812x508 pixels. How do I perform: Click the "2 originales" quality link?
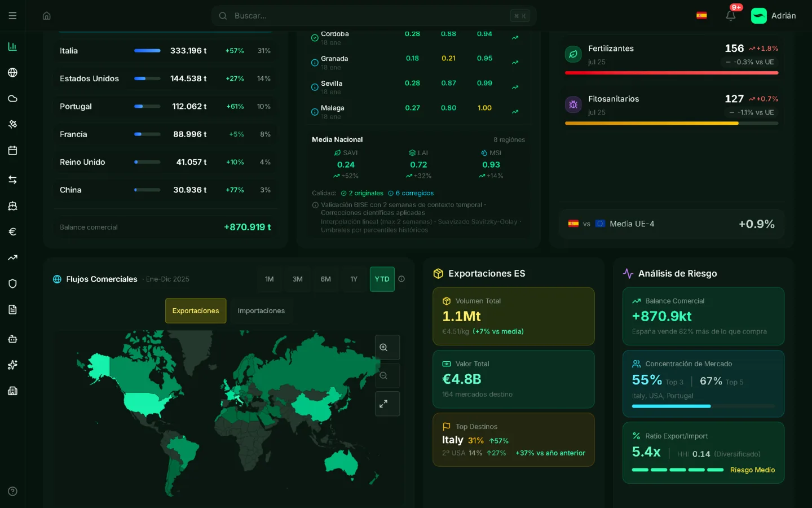[x=361, y=192]
